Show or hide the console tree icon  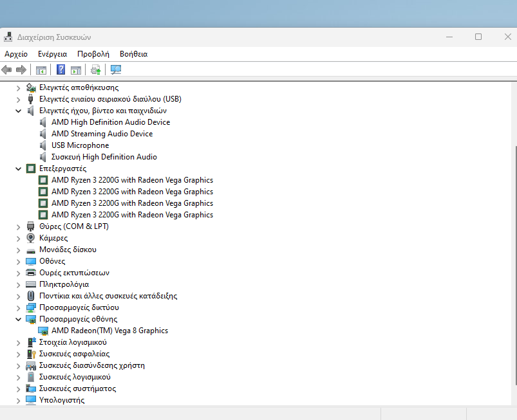pyautogui.click(x=41, y=70)
